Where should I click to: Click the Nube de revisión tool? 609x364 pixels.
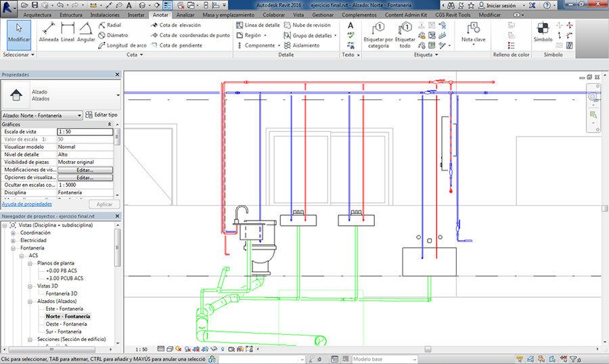[x=307, y=25]
